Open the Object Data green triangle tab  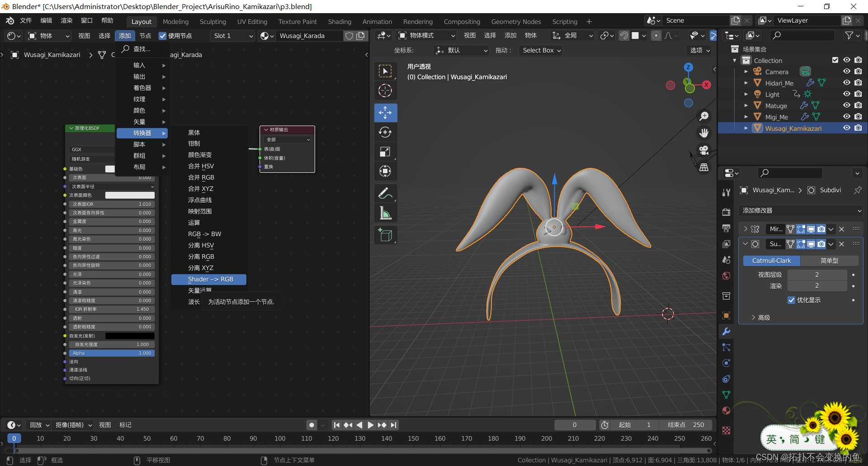click(x=726, y=395)
